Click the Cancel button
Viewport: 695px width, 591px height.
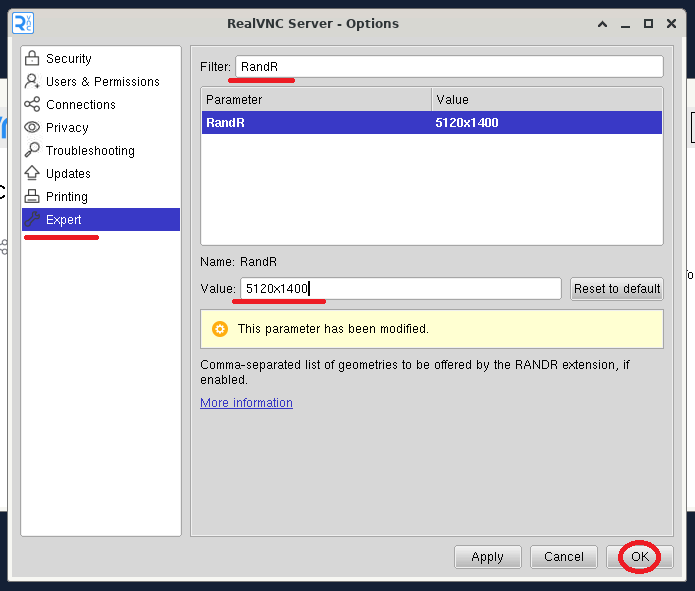pyautogui.click(x=564, y=556)
